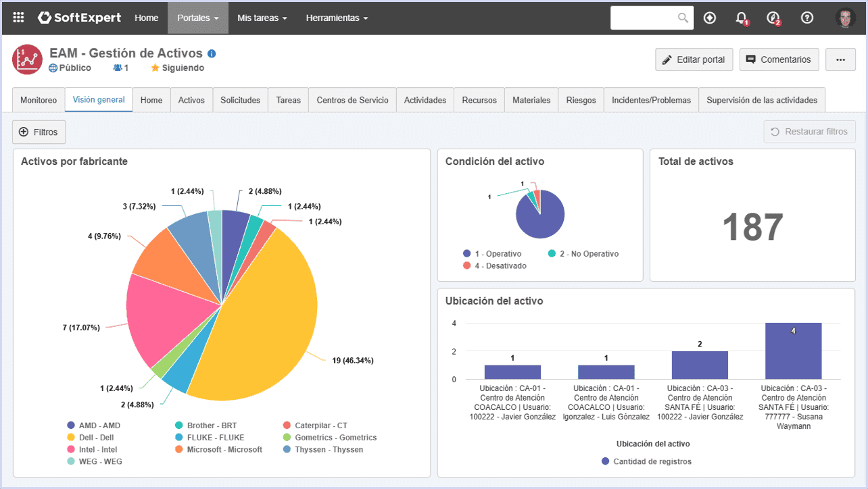Select the Visión general tab
Screen dimensions: 868x489
pos(99,99)
